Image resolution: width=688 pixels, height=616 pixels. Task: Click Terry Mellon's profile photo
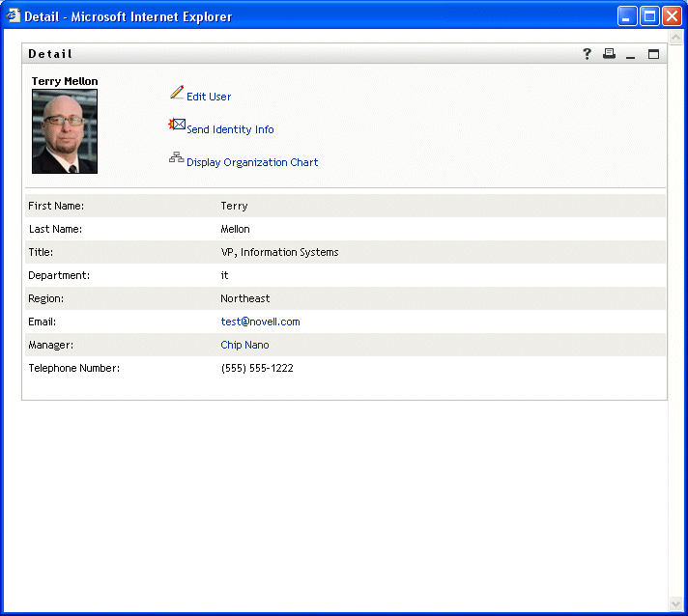tap(65, 131)
